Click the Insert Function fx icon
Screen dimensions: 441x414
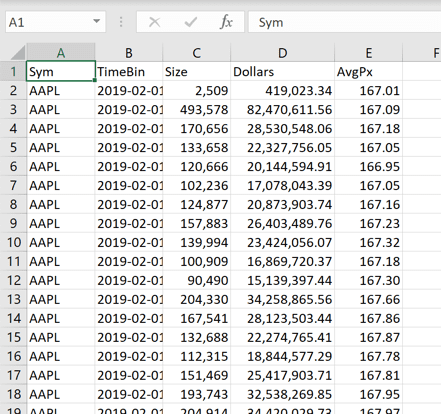coord(226,22)
